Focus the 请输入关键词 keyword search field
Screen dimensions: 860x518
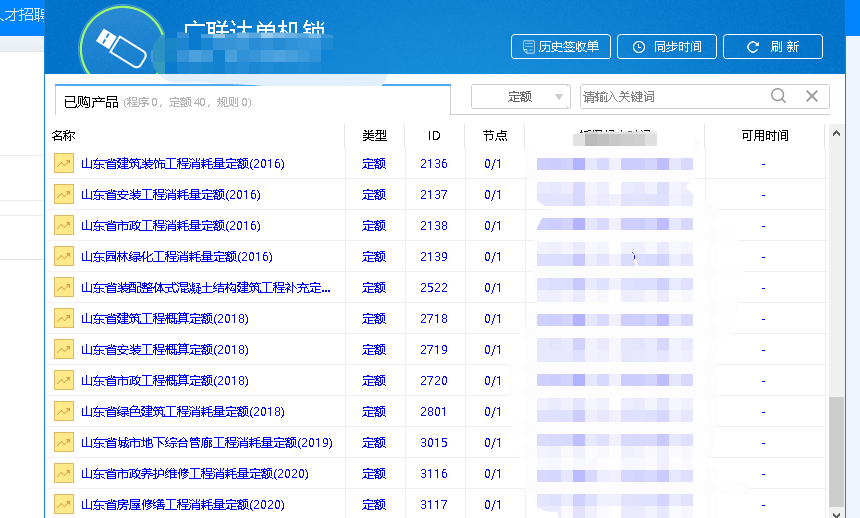click(674, 97)
